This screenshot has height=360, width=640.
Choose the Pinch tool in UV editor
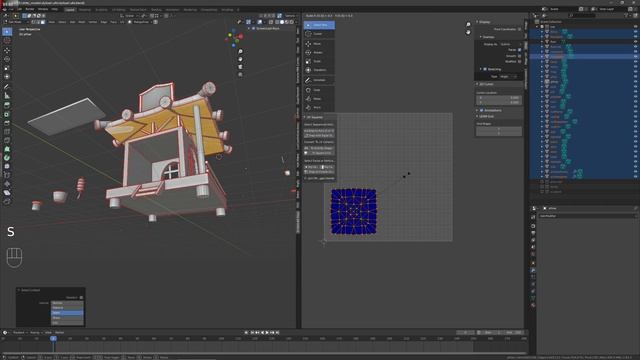click(x=319, y=107)
